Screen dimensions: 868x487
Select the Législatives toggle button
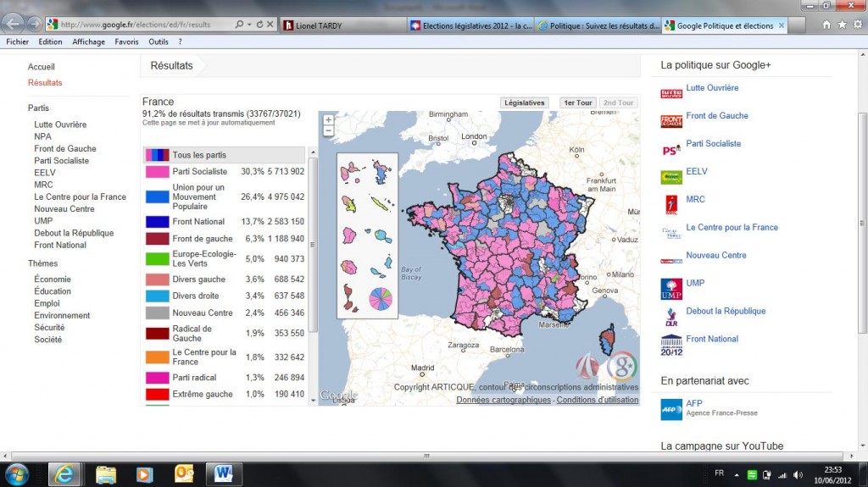(x=524, y=103)
